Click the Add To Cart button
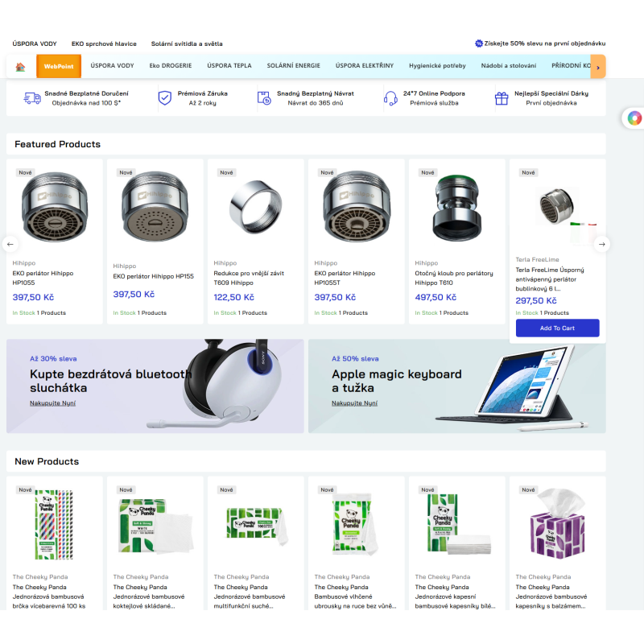Image resolution: width=644 pixels, height=644 pixels. pyautogui.click(x=557, y=328)
